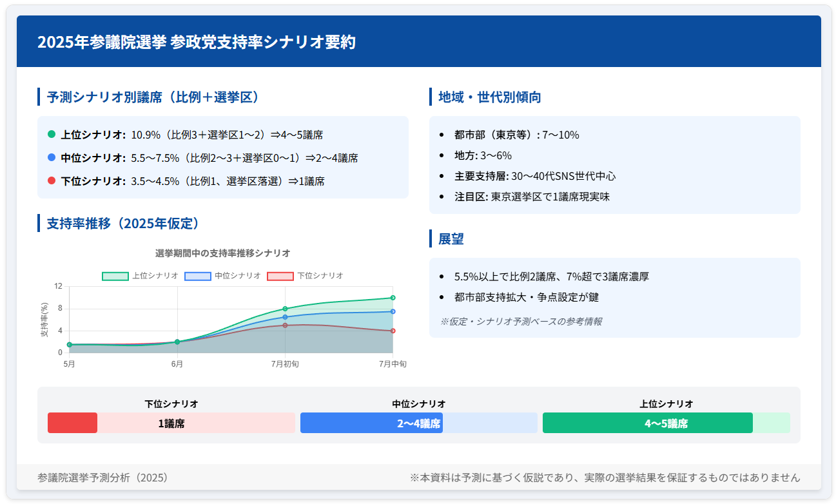Toggle the 下位シナリオ legend item in chart

pyautogui.click(x=306, y=276)
